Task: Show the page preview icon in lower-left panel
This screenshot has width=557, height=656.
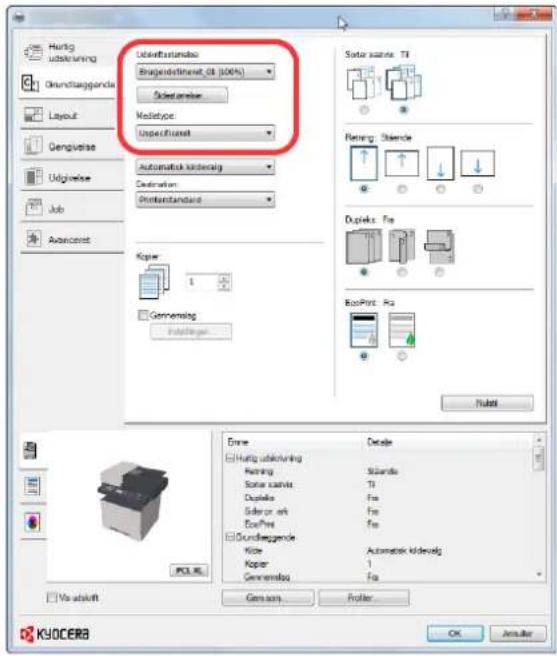Action: [x=32, y=486]
